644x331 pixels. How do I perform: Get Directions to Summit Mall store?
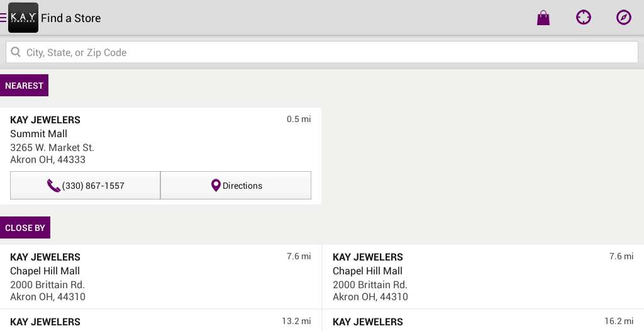(x=236, y=186)
